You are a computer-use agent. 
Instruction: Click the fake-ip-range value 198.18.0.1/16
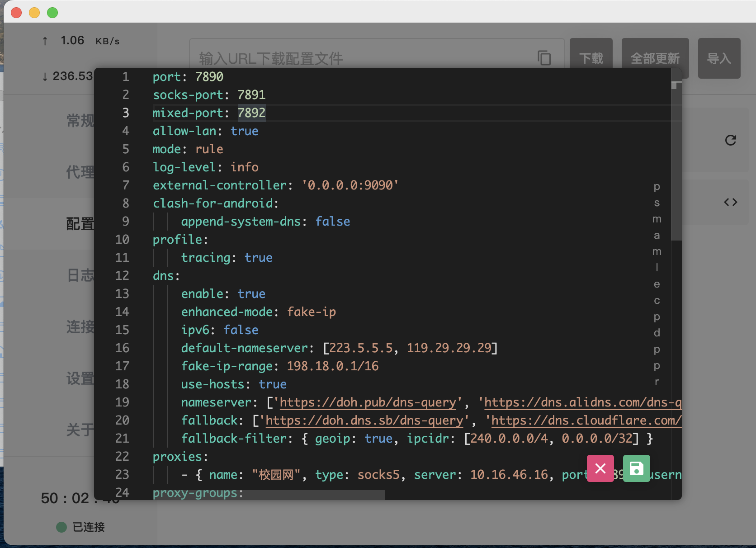click(333, 366)
